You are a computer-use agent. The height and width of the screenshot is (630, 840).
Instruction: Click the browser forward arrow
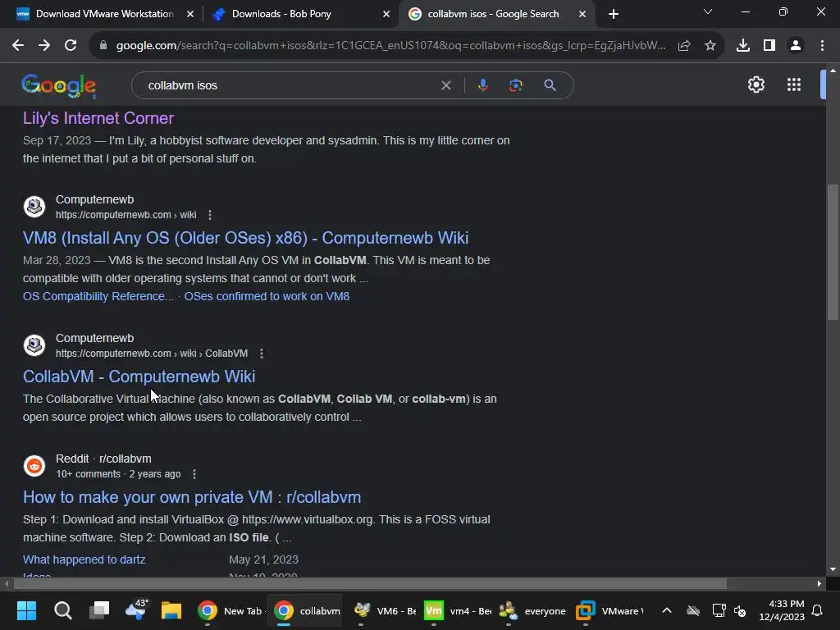(44, 46)
